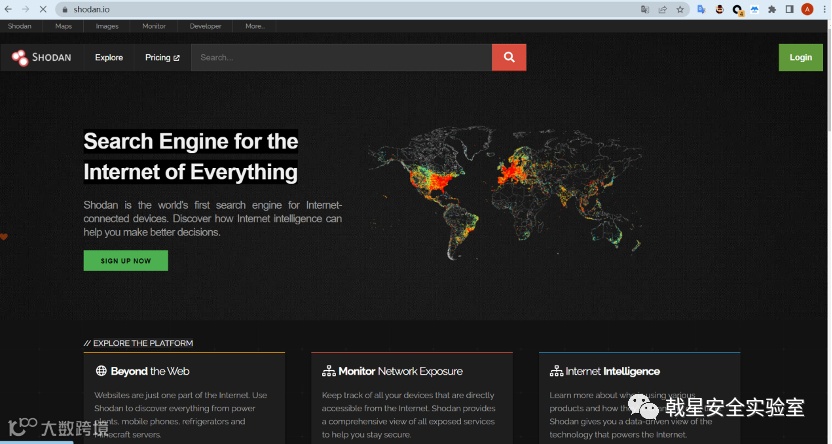The image size is (832, 444).
Task: Click into the Search... field
Action: click(341, 57)
